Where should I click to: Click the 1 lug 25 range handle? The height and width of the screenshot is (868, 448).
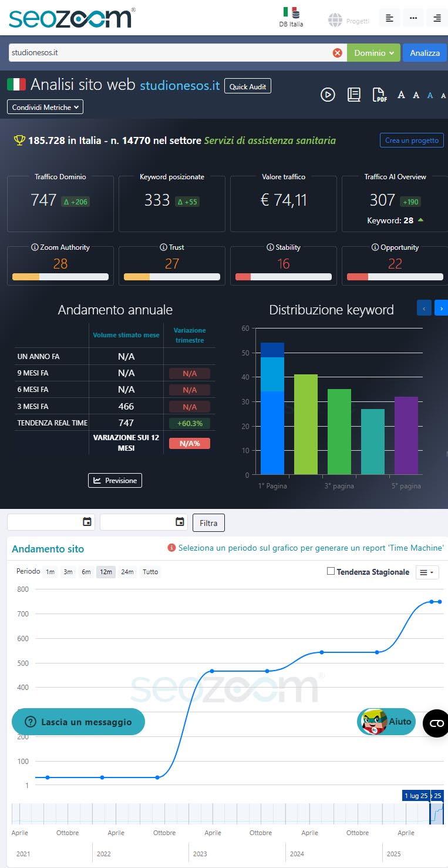[x=416, y=796]
